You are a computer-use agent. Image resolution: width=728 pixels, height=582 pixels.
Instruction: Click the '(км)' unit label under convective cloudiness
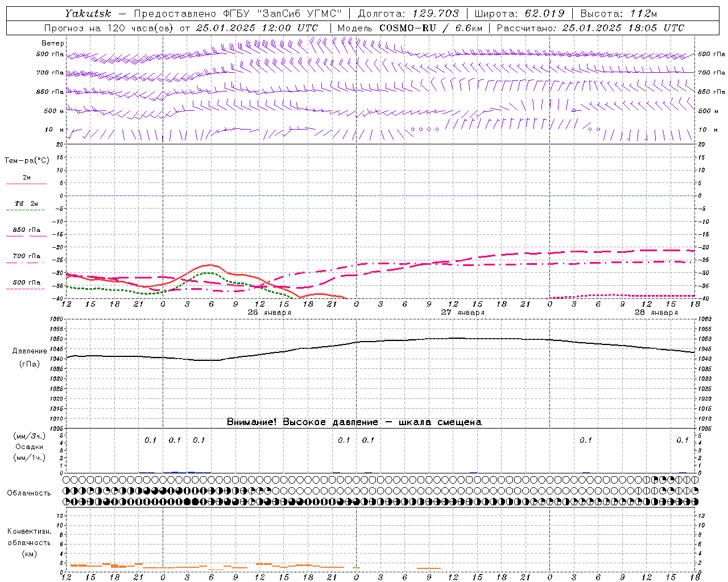pos(29,554)
